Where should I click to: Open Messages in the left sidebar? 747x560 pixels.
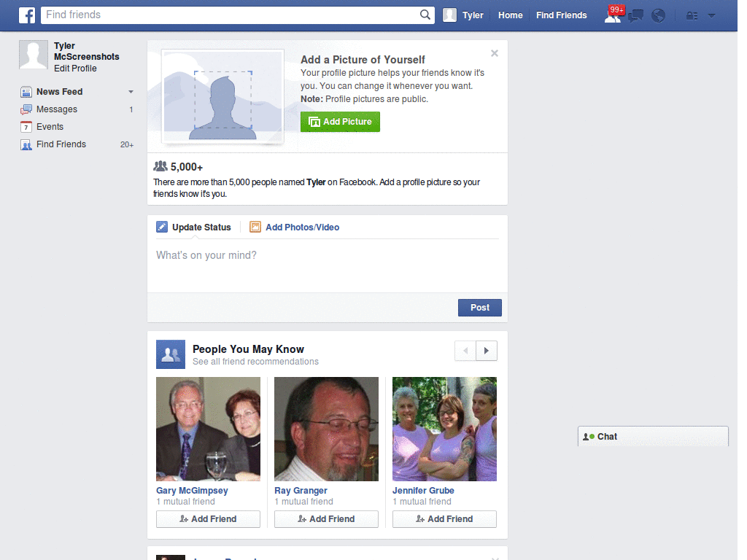tap(57, 109)
